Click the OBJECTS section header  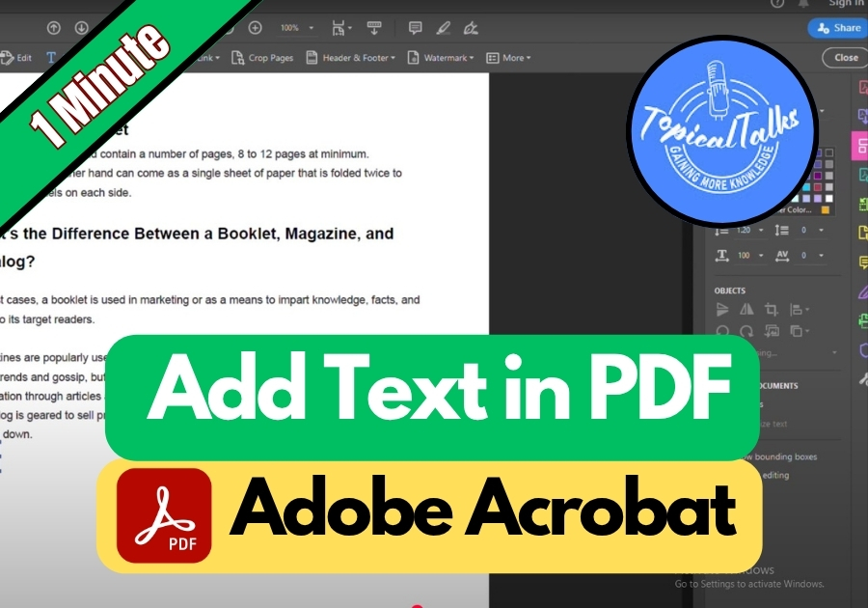tap(730, 290)
